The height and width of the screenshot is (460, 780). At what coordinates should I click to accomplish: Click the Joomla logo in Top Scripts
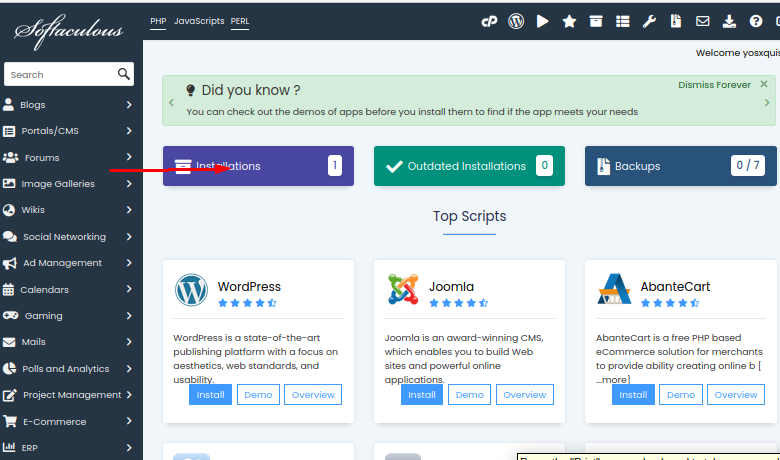pyautogui.click(x=403, y=289)
